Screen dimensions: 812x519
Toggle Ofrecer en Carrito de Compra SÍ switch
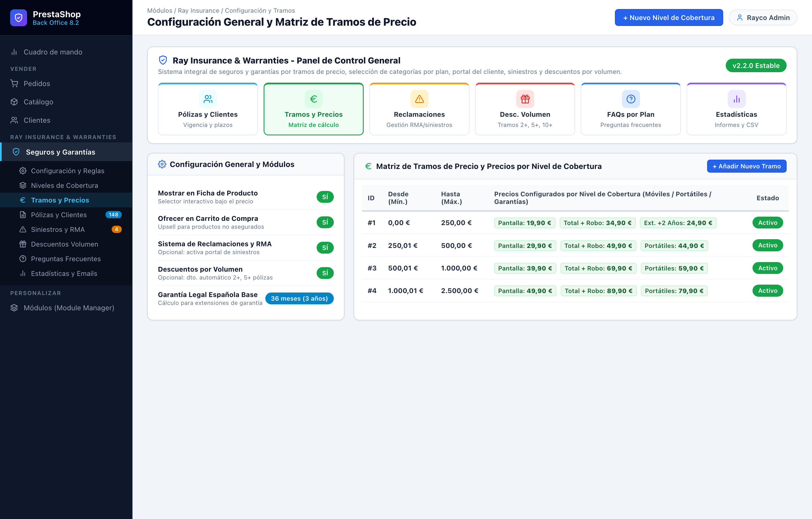point(325,222)
